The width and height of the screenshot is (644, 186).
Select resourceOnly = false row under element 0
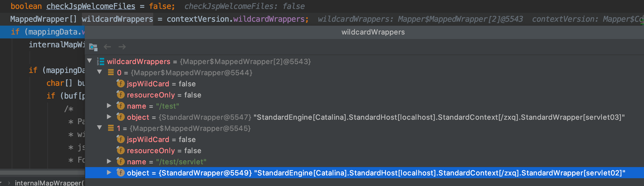coord(364,95)
